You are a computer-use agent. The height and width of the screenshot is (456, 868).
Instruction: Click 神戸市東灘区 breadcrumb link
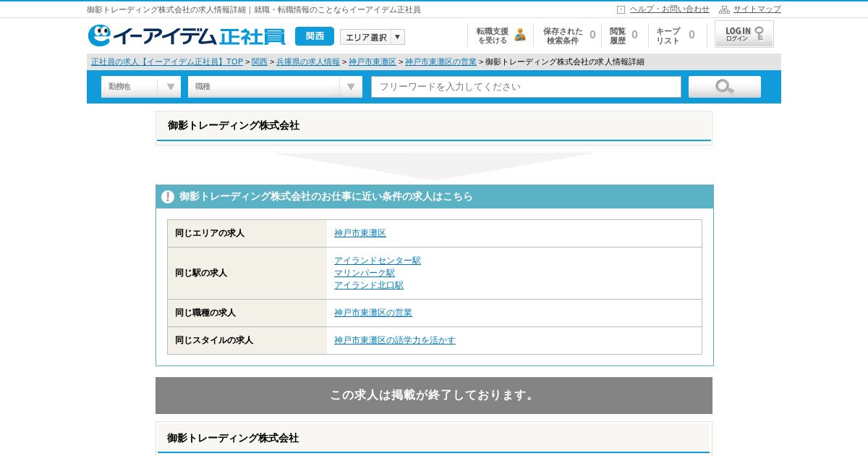click(373, 62)
